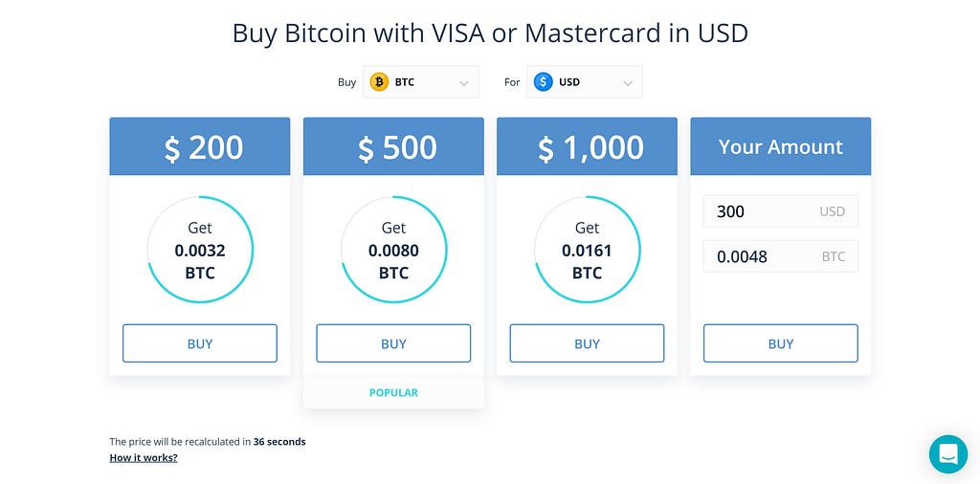This screenshot has width=980, height=484.
Task: Click the blue dollar USD icon
Action: (x=544, y=82)
